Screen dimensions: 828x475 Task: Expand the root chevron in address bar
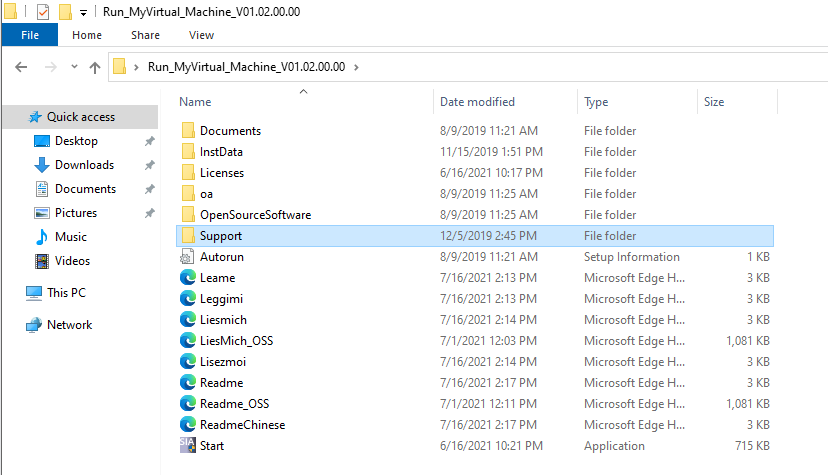tap(136, 67)
